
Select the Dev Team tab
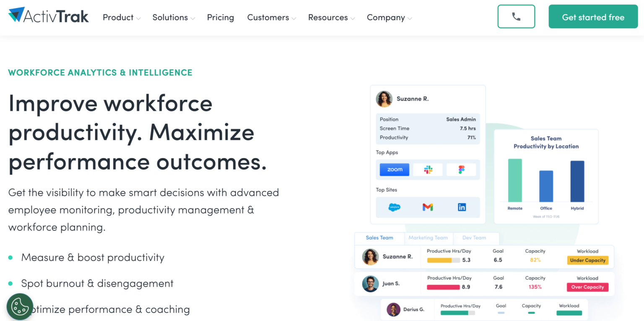(473, 238)
